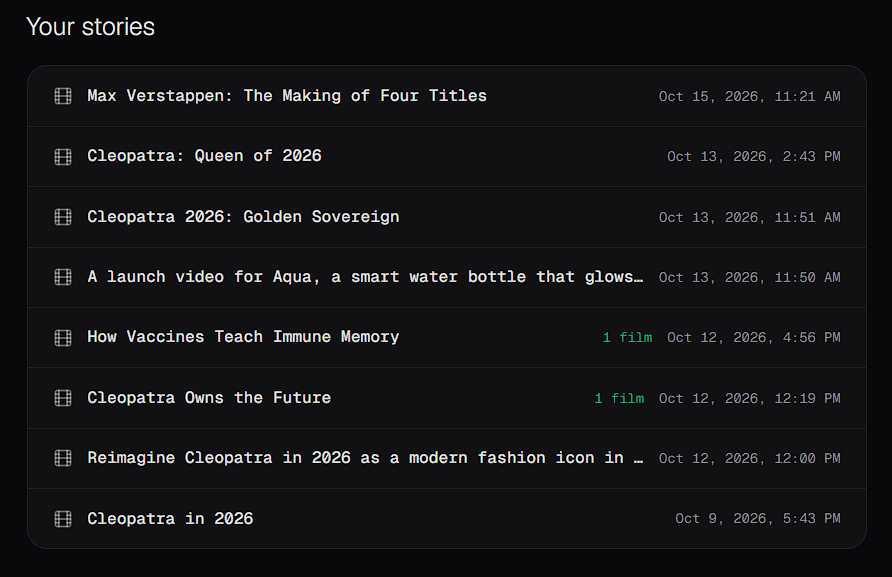Click the film icon beside Cleopatra: Queen of 2026
This screenshot has height=577, width=892.
(x=63, y=156)
